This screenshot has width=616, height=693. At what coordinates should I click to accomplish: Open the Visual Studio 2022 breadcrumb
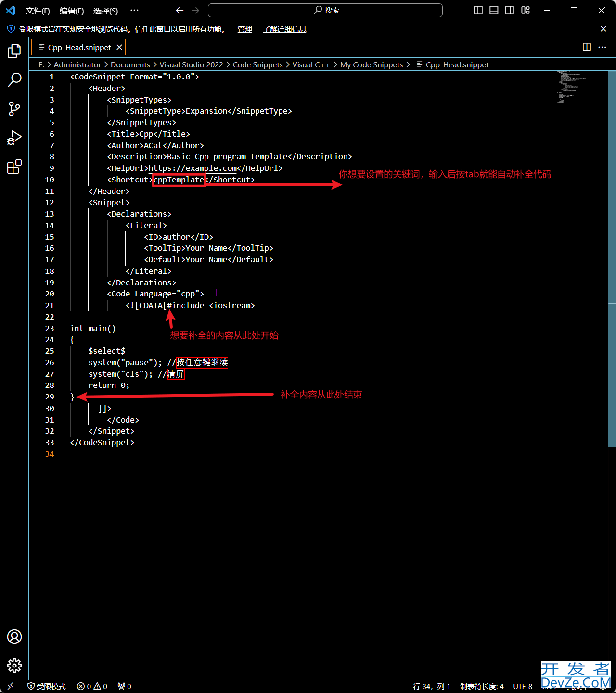(192, 64)
